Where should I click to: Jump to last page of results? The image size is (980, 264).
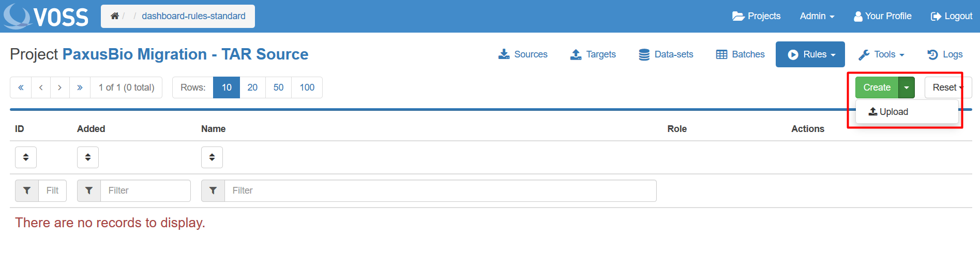(80, 87)
